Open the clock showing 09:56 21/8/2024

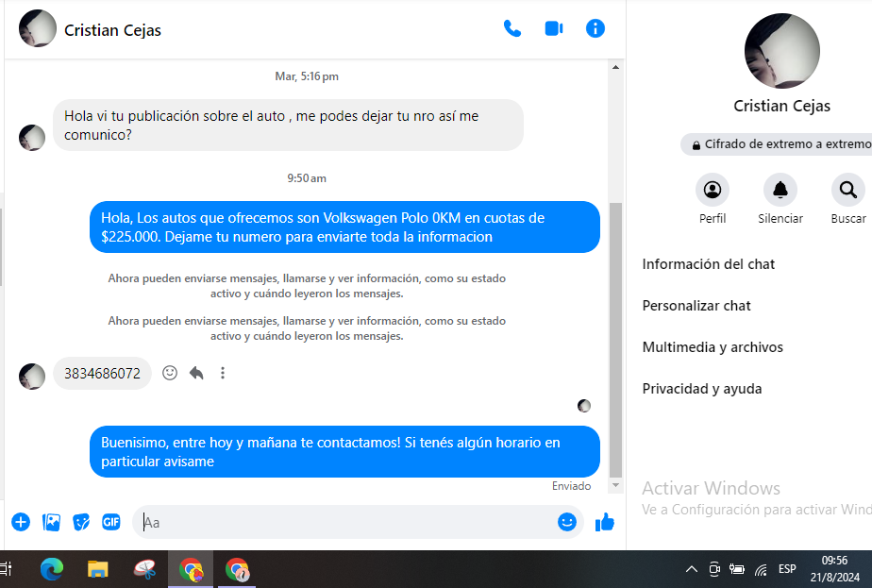click(x=835, y=569)
